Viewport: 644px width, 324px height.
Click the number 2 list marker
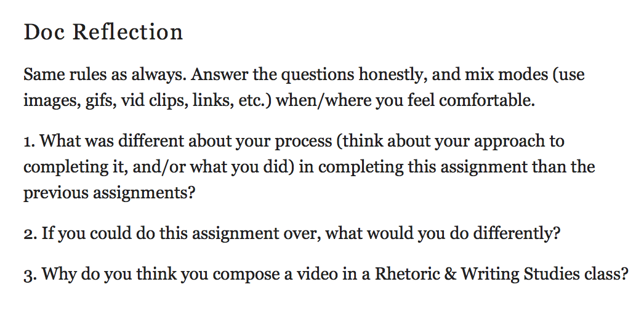click(30, 234)
